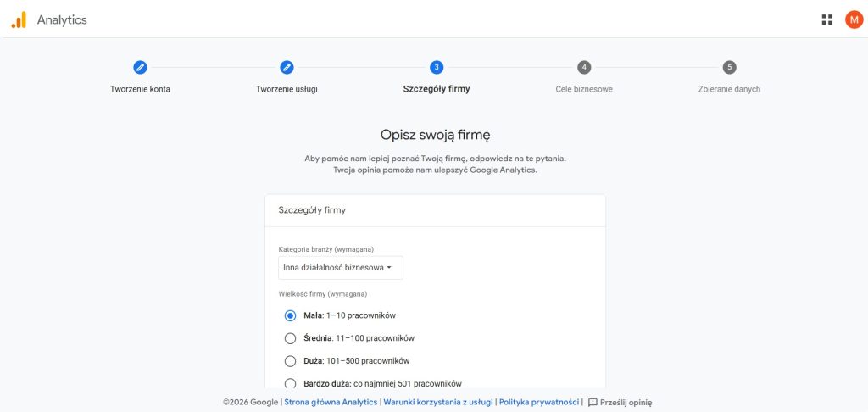This screenshot has height=412, width=868.
Task: Open the Warunki korzystania z usługi link
Action: pyautogui.click(x=438, y=403)
